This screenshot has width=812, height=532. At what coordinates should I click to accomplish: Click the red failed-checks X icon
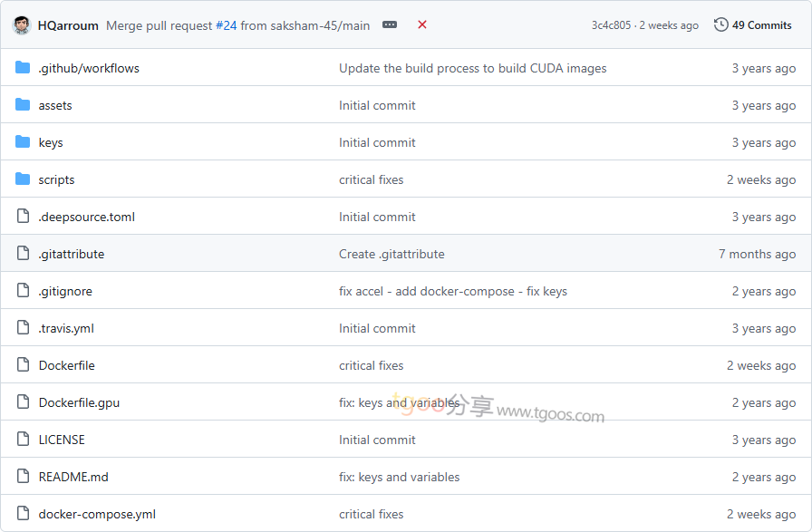(422, 24)
